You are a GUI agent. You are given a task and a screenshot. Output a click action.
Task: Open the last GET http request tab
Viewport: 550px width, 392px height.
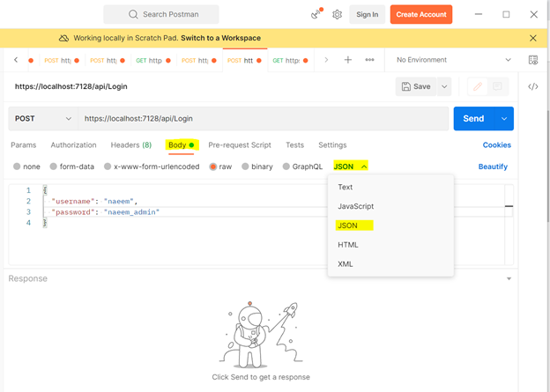coord(290,60)
